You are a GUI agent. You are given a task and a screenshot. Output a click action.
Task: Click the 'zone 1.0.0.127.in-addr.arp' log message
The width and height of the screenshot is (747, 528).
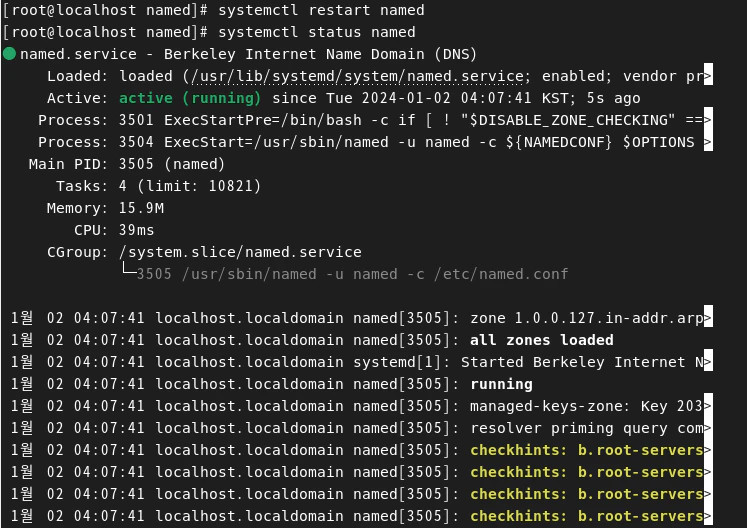tap(586, 318)
